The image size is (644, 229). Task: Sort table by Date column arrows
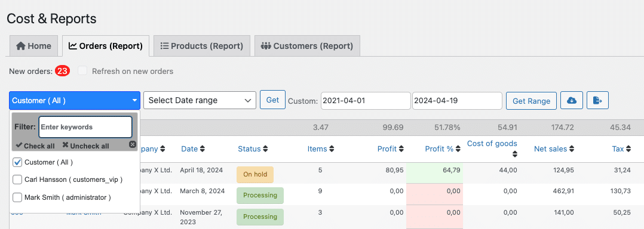[x=202, y=149]
